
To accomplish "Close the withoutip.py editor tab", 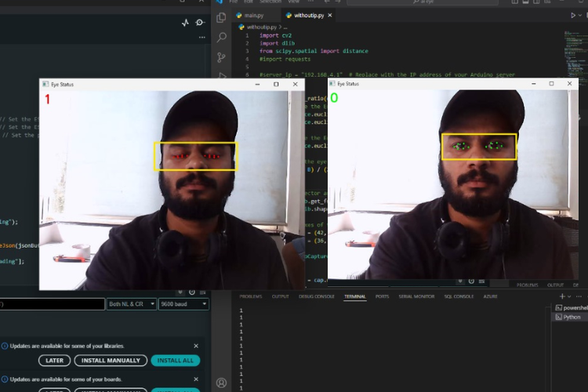I will point(330,15).
